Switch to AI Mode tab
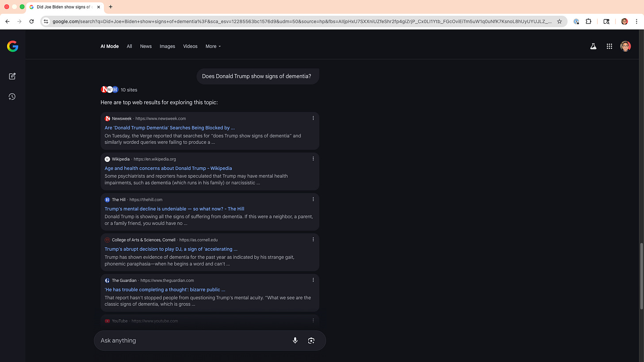The width and height of the screenshot is (644, 362). (110, 46)
